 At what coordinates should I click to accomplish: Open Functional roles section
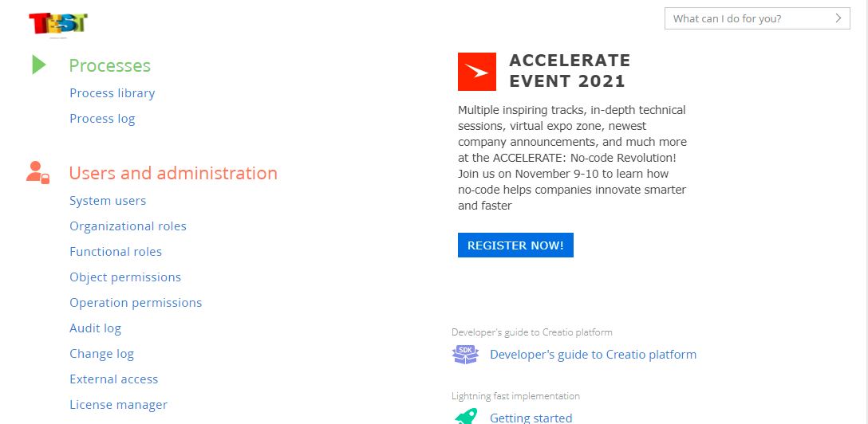click(116, 252)
